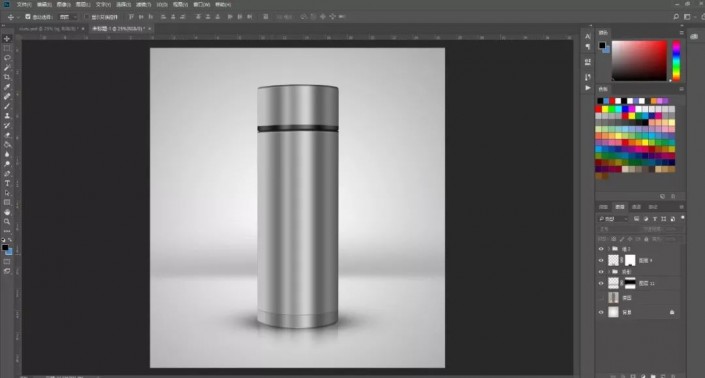This screenshot has width=705, height=378.
Task: Select the Gradient tool
Action: pyautogui.click(x=7, y=145)
